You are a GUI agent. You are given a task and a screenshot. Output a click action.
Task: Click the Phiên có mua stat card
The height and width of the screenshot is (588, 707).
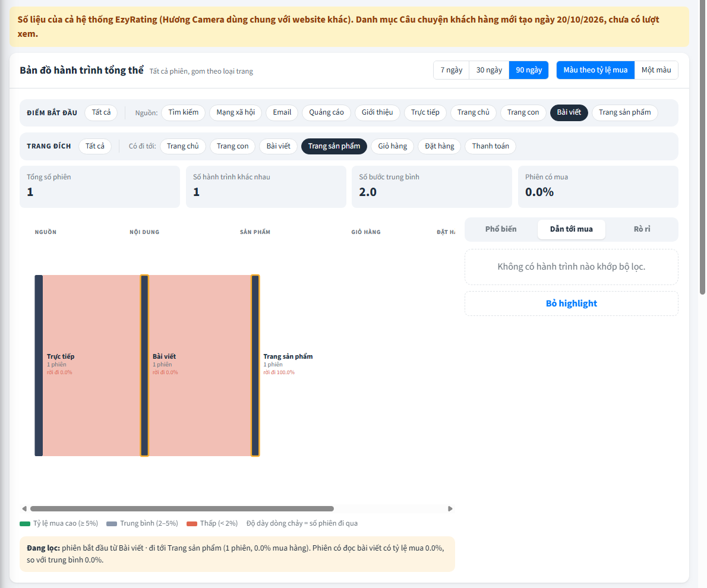[x=598, y=186]
